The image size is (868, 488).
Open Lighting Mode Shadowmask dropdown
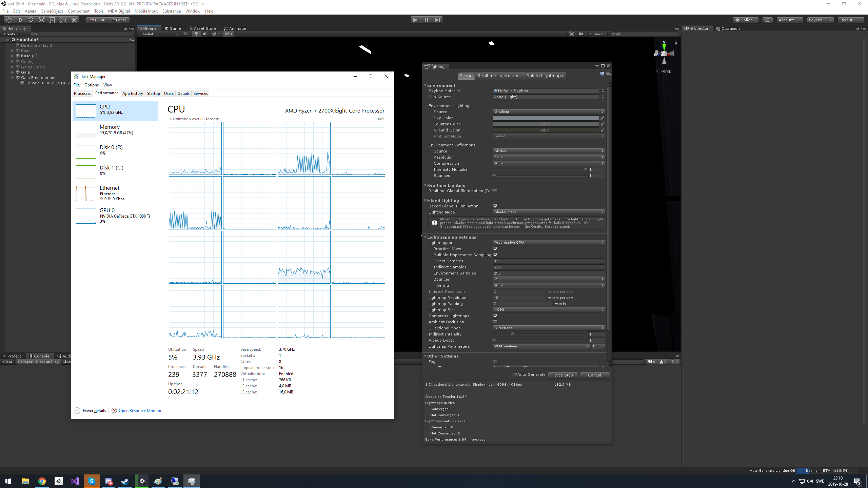pos(548,212)
